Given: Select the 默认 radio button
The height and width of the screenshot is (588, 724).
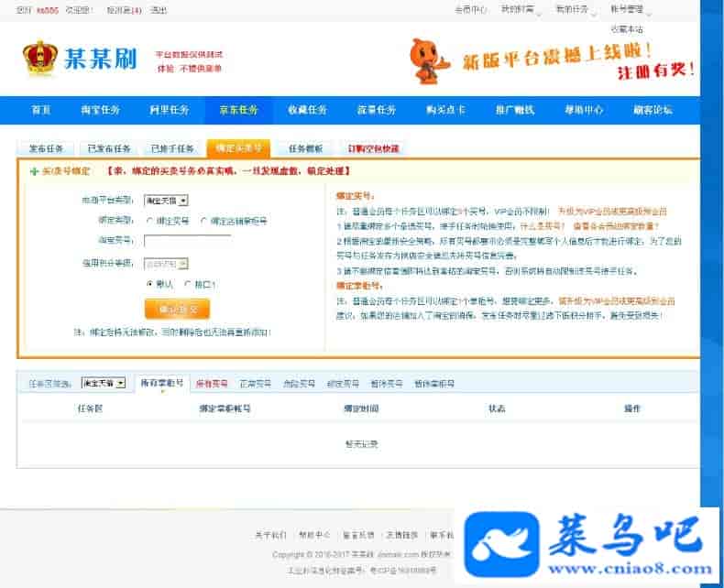Looking at the screenshot, I should coord(149,285).
